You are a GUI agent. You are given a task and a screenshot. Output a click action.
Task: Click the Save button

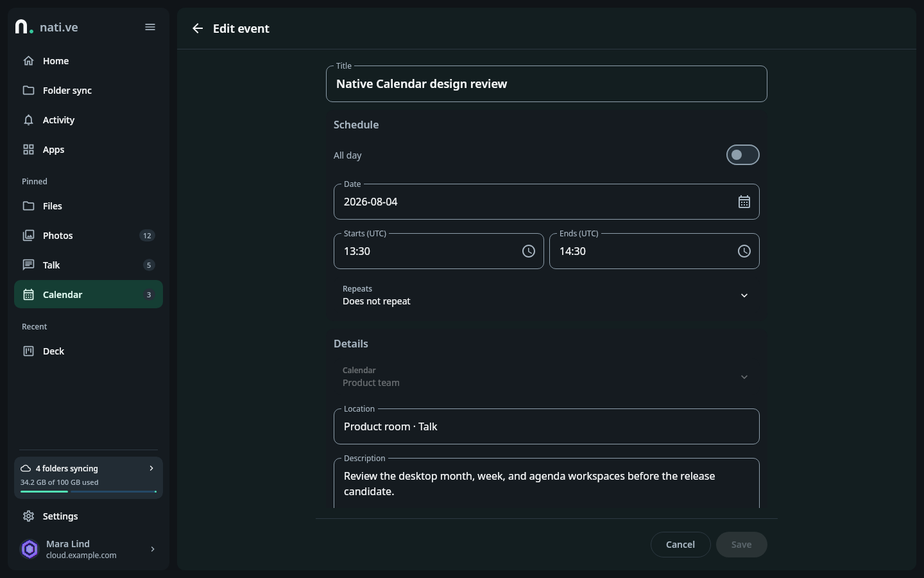741,545
